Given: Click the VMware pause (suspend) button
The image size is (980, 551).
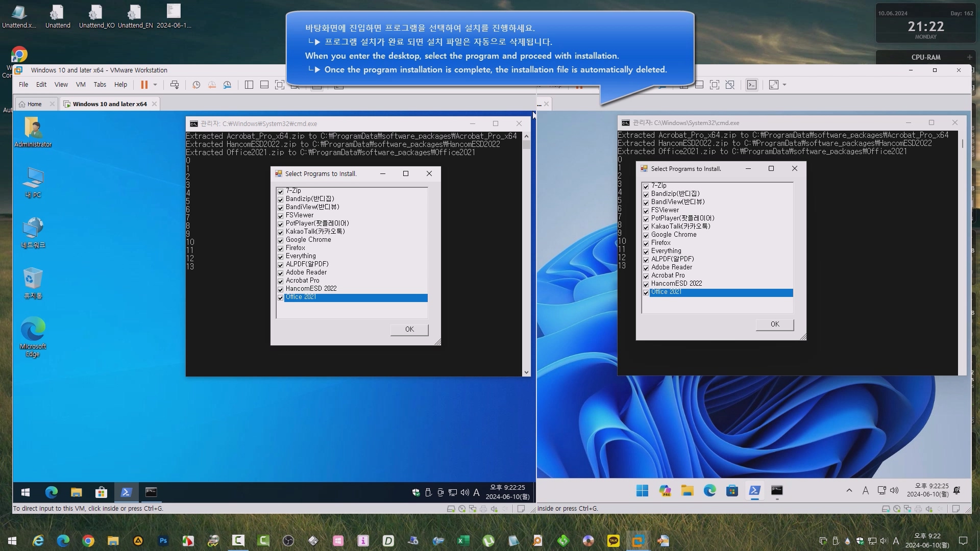Looking at the screenshot, I should click(144, 85).
